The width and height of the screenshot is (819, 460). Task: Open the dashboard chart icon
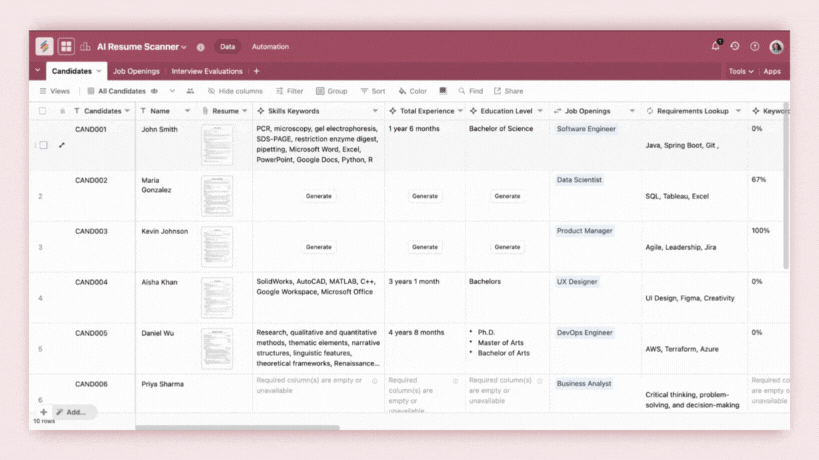pyautogui.click(x=85, y=46)
